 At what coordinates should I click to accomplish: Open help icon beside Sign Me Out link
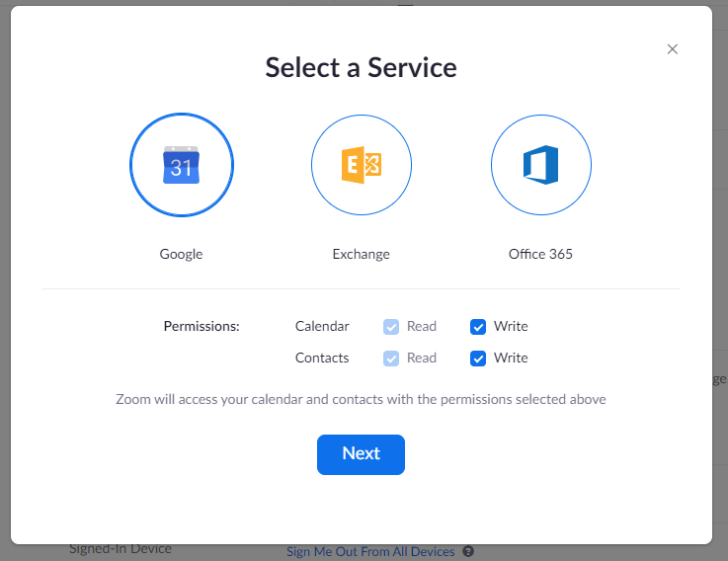click(468, 551)
